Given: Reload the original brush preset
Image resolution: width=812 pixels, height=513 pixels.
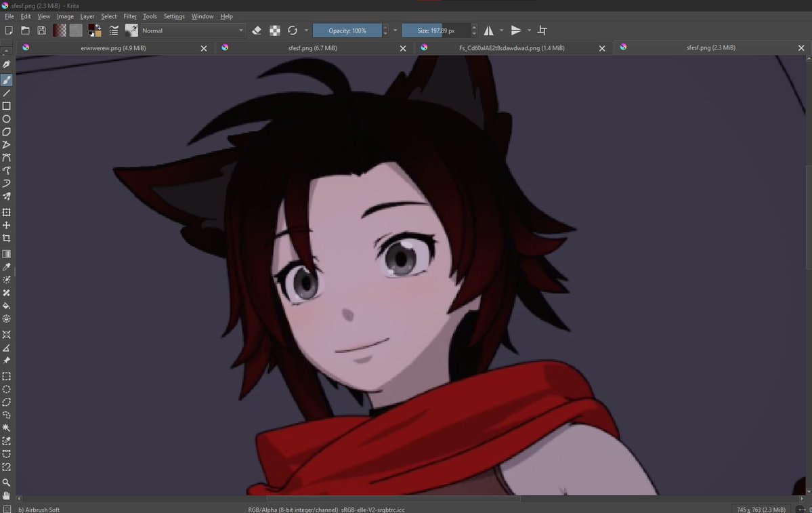Looking at the screenshot, I should click(x=293, y=30).
